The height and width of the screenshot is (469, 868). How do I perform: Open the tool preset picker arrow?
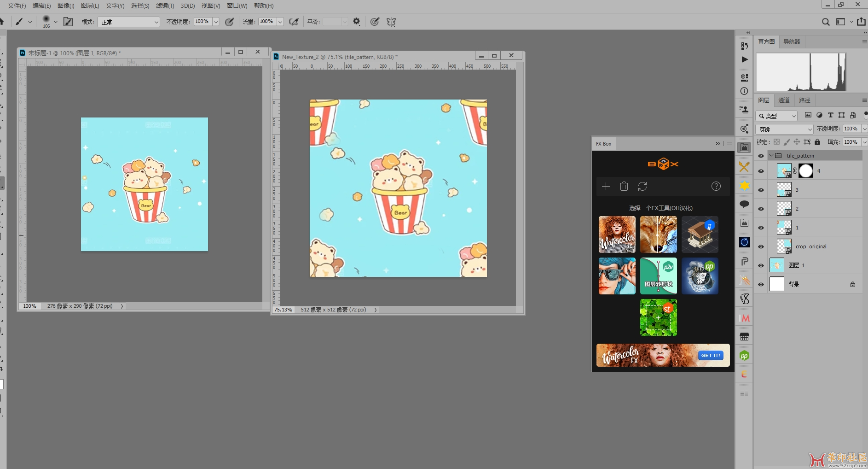pos(30,22)
